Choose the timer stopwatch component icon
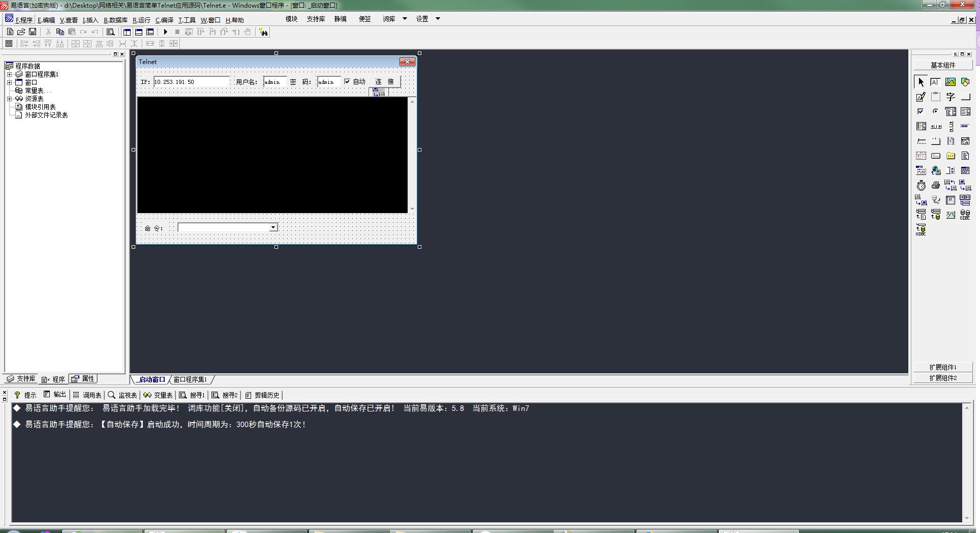 coord(921,186)
